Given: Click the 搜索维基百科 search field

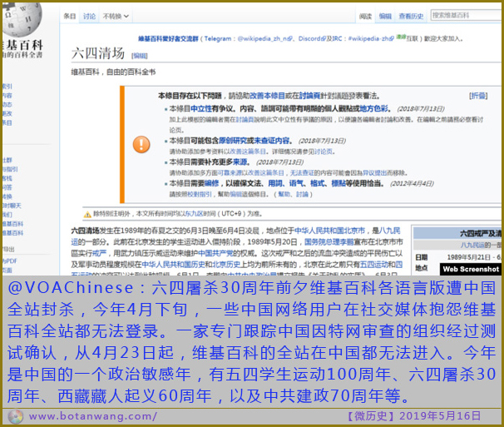Looking at the screenshot, I should [x=466, y=15].
